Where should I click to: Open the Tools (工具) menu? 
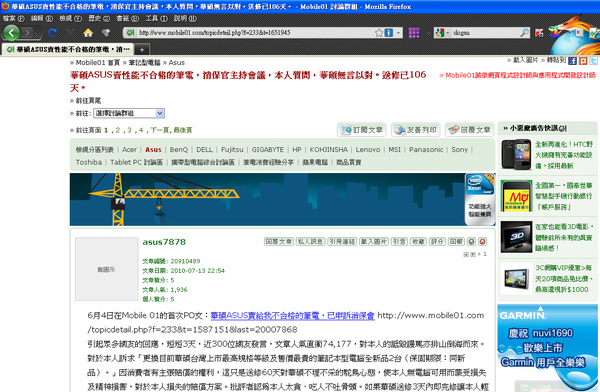[156, 18]
